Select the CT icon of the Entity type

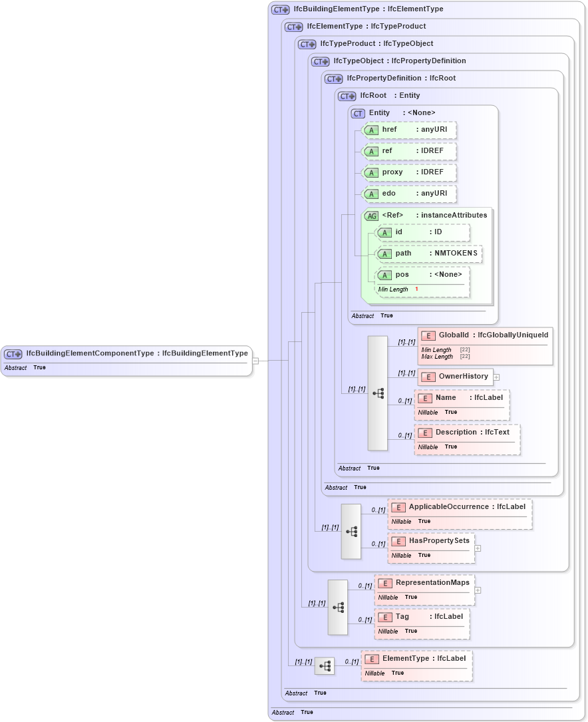pos(359,113)
